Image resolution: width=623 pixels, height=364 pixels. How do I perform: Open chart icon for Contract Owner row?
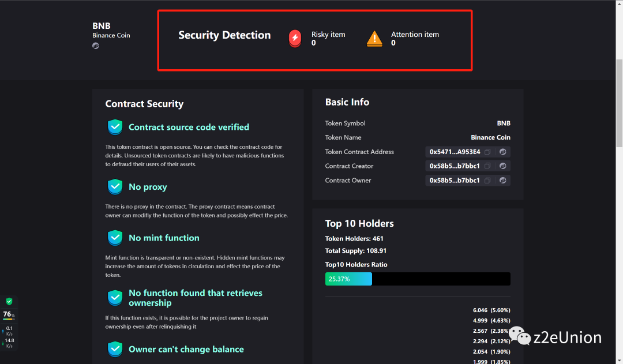point(502,181)
